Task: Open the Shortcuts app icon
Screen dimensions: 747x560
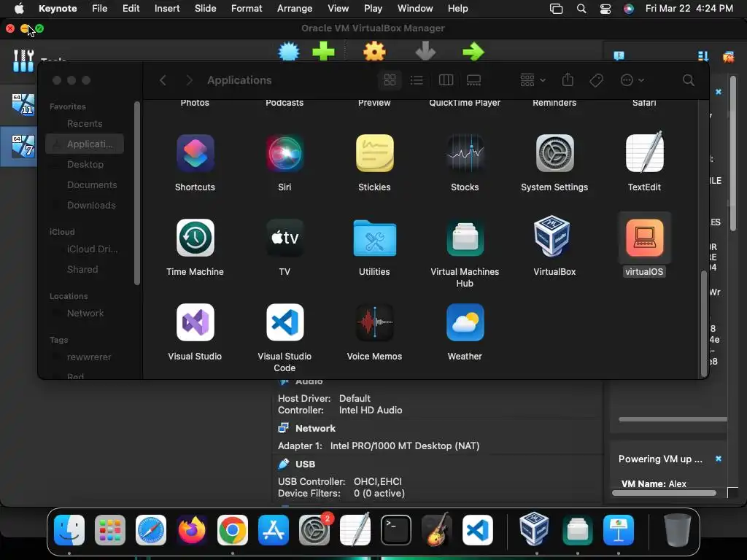Action: (195, 153)
